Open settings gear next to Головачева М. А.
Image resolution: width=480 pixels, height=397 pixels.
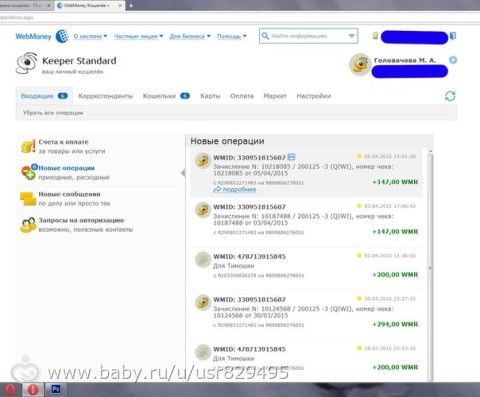[453, 60]
